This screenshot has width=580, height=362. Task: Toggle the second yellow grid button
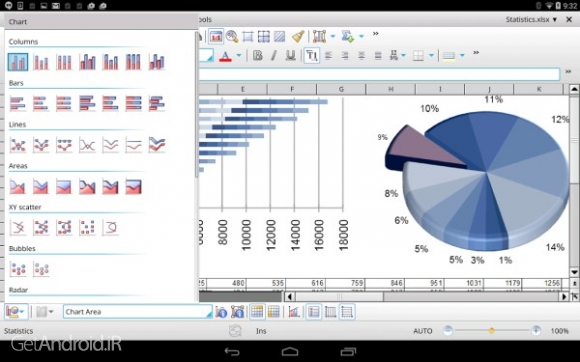(x=274, y=312)
